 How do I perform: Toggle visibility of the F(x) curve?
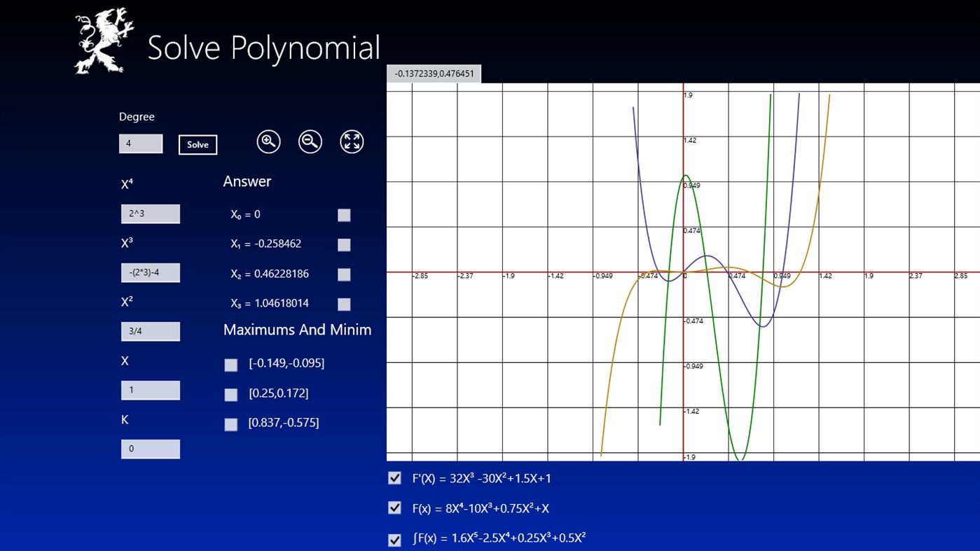pyautogui.click(x=394, y=508)
